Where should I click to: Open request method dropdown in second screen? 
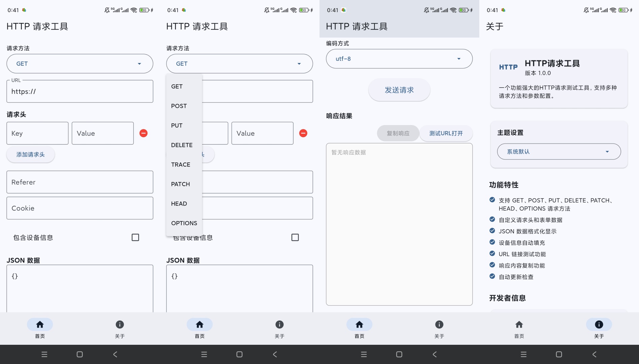pos(240,64)
